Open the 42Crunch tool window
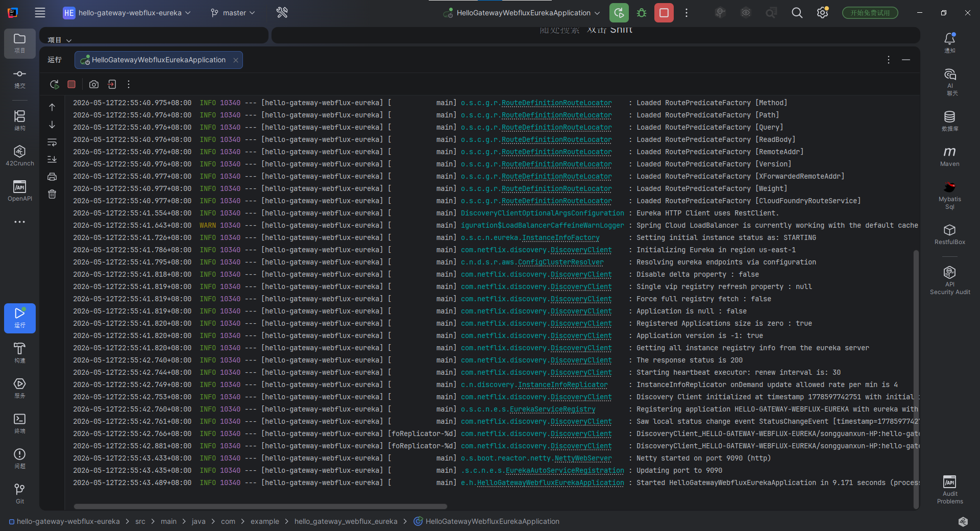 coord(19,156)
